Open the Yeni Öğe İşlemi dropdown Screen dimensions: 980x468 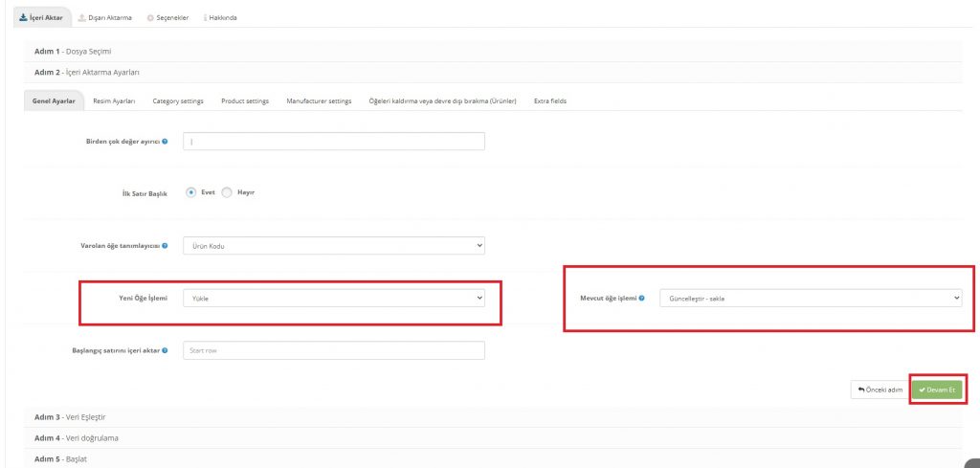tap(334, 298)
